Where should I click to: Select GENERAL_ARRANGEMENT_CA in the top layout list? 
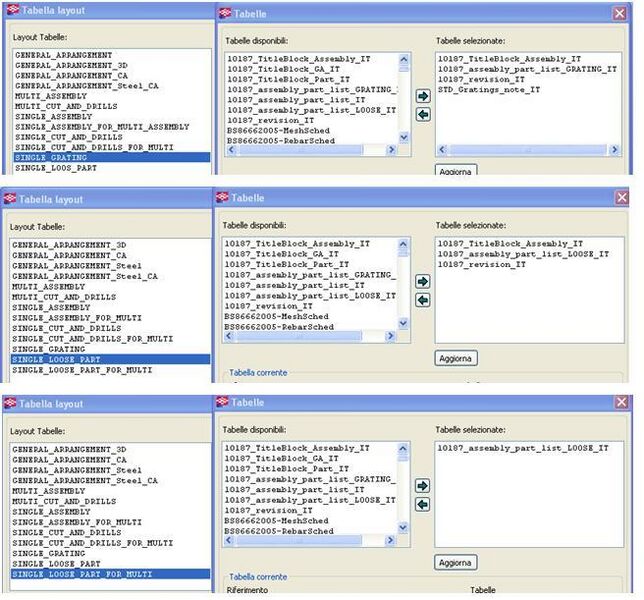pyautogui.click(x=72, y=76)
